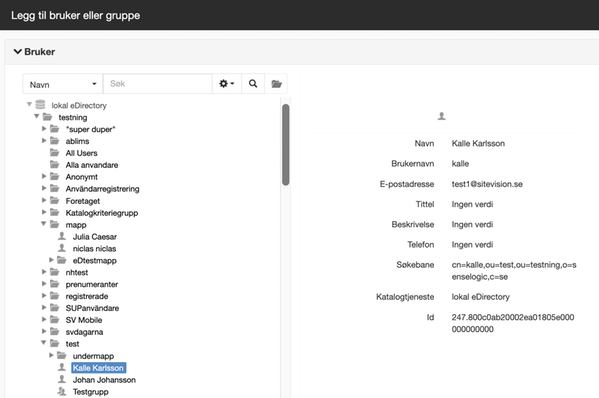Click the group icon beside Testgrupp
The width and height of the screenshot is (599, 398).
click(62, 391)
